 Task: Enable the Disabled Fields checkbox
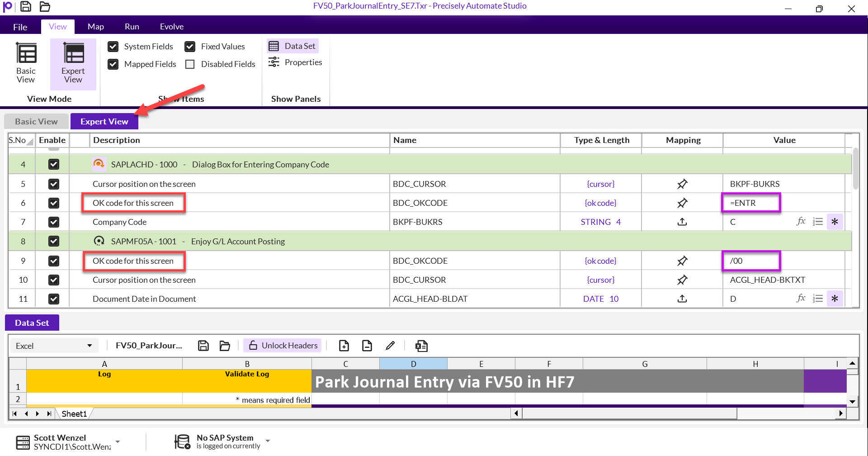click(x=190, y=64)
